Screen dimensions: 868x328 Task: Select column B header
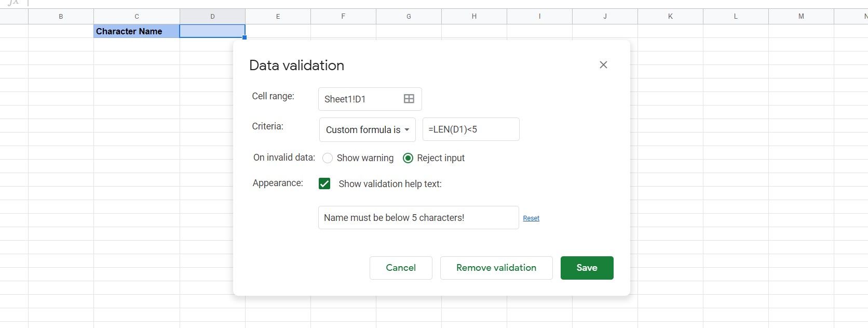pos(61,17)
